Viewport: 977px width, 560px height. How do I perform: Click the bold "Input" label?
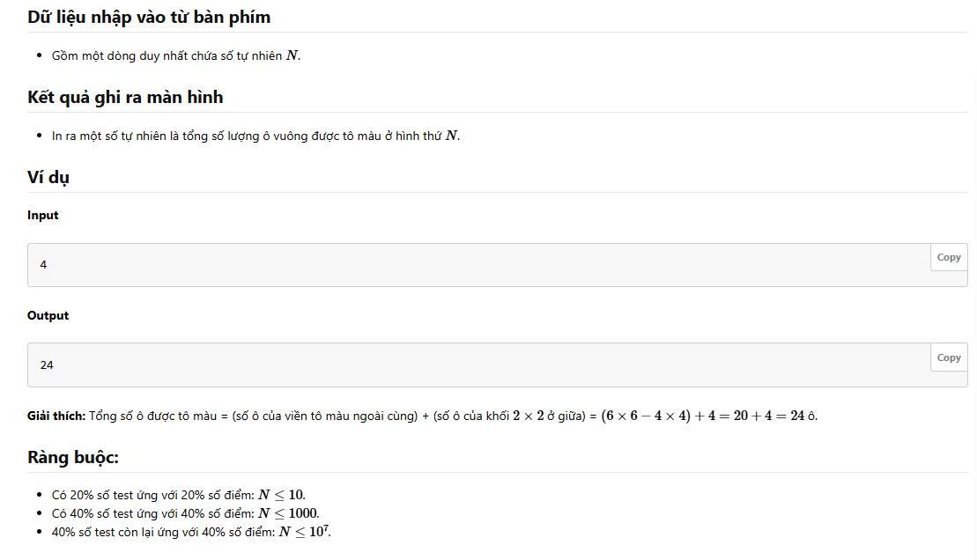point(43,215)
